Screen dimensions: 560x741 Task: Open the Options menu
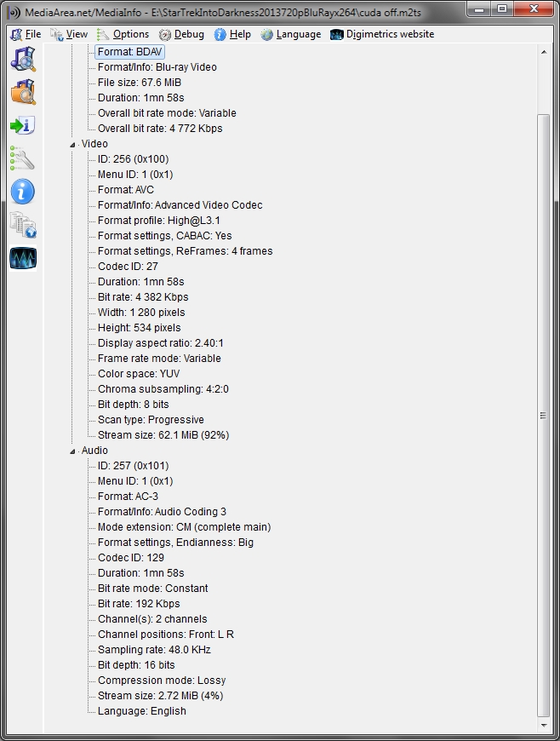coord(123,34)
